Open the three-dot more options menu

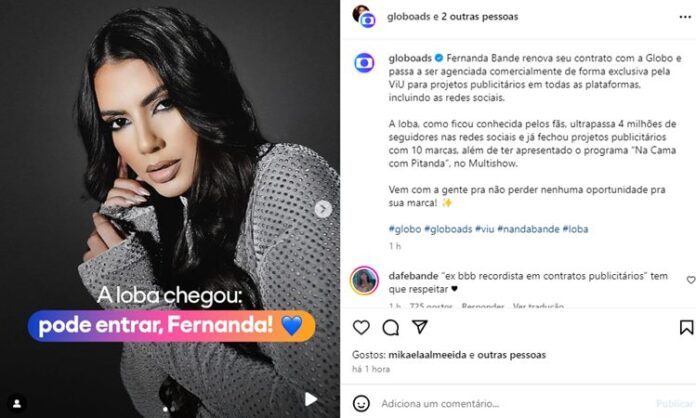point(685,17)
